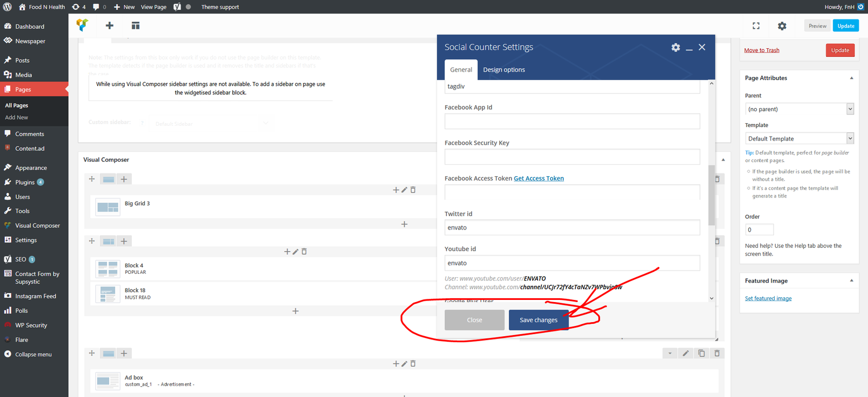
Task: Follow the Get Access Token link
Action: pyautogui.click(x=539, y=178)
